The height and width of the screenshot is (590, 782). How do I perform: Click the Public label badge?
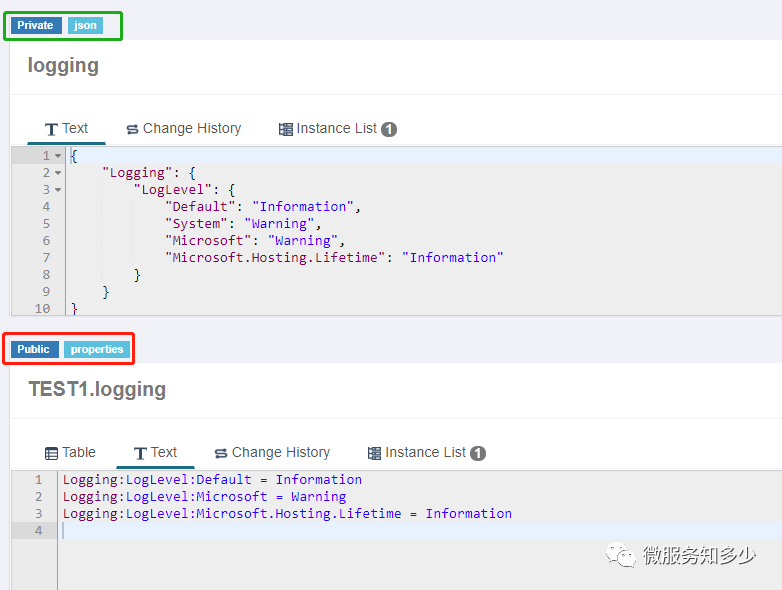(x=34, y=349)
